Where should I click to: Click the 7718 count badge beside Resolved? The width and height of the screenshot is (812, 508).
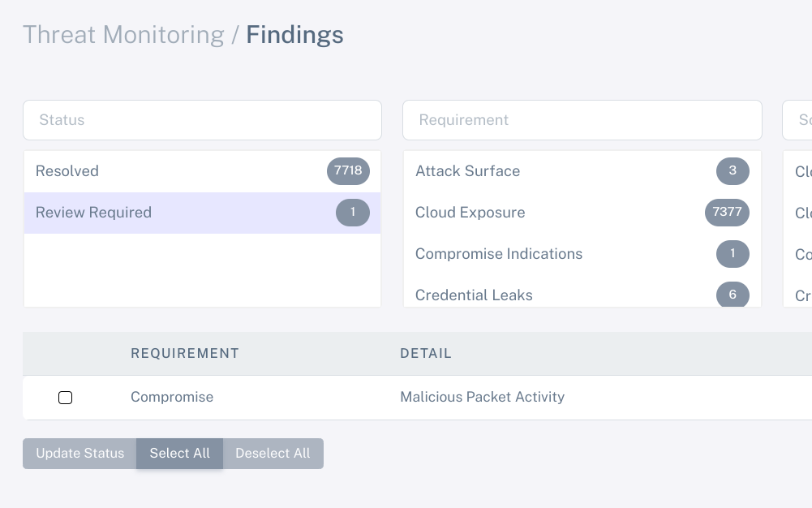pyautogui.click(x=348, y=171)
